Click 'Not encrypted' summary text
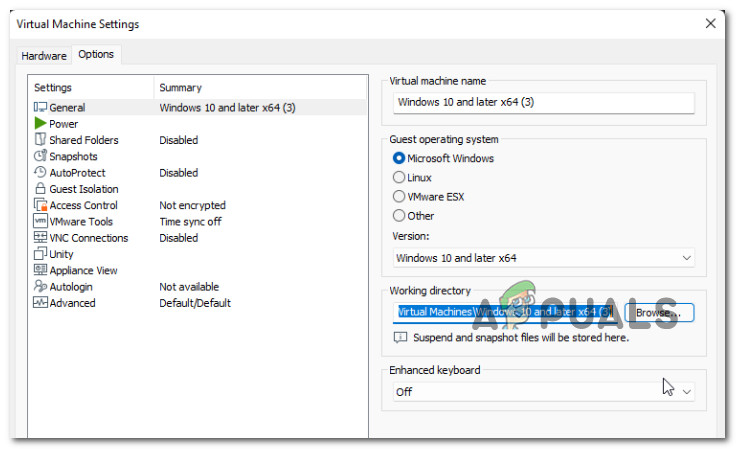Viewport: 736px width, 449px height. (192, 205)
